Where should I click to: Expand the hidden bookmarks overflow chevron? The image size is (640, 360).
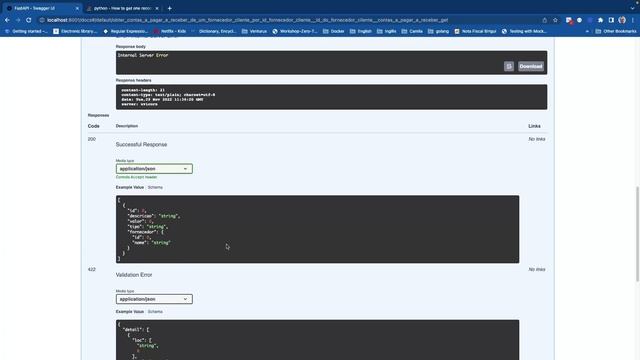click(x=587, y=31)
